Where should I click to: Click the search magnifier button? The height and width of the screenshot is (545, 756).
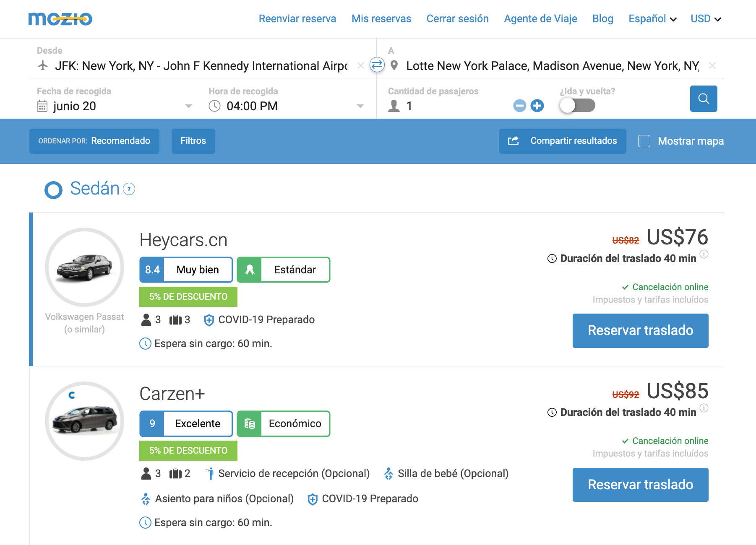(x=704, y=99)
